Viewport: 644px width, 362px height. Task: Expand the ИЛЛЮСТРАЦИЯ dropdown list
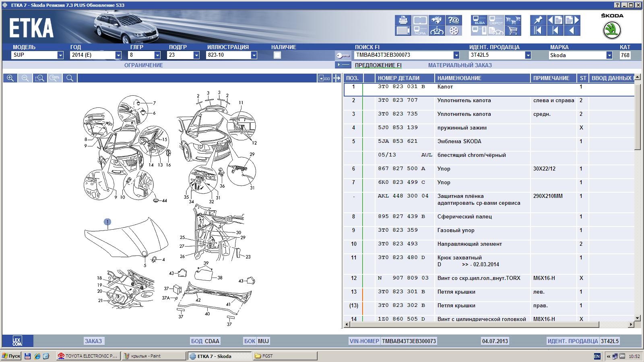click(x=254, y=56)
